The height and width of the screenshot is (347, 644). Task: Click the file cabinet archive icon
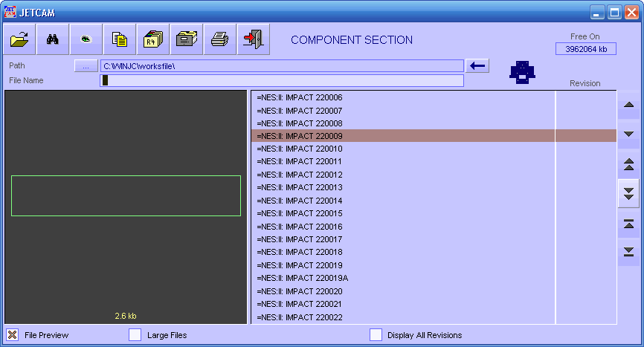point(187,39)
